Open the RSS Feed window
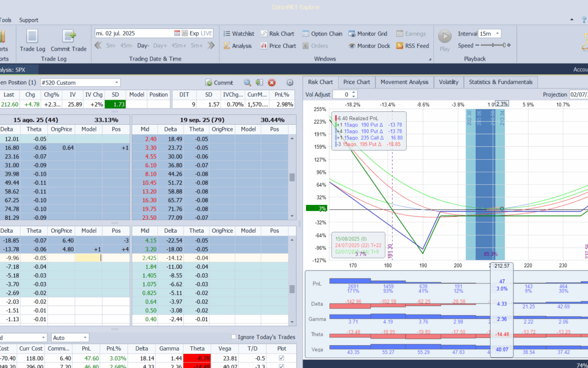Image resolution: width=588 pixels, height=368 pixels. pyautogui.click(x=413, y=46)
